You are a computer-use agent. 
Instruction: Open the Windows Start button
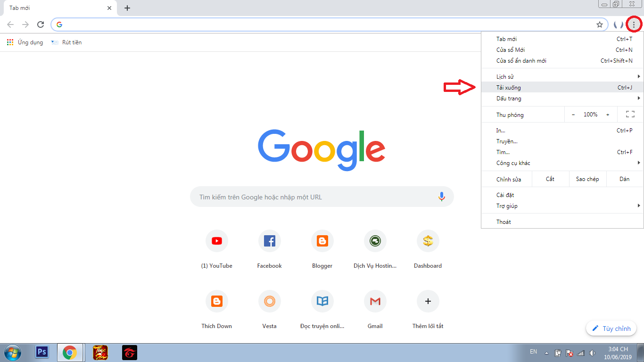click(12, 353)
